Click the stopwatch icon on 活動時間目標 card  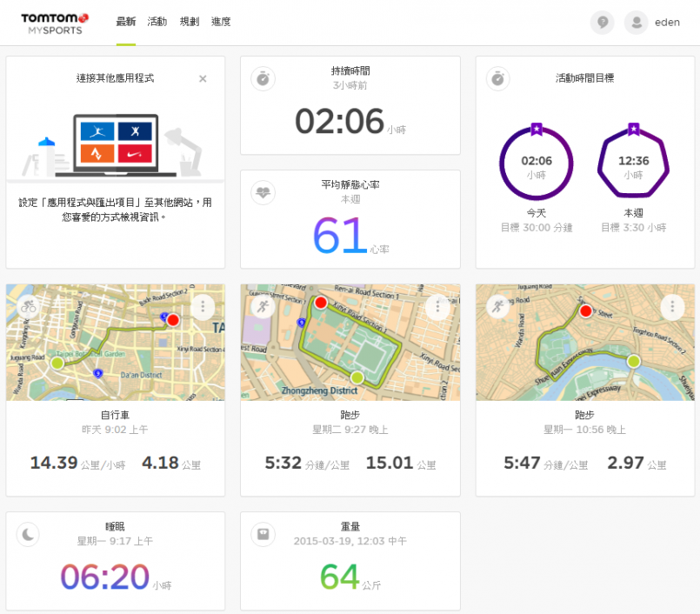[497, 79]
